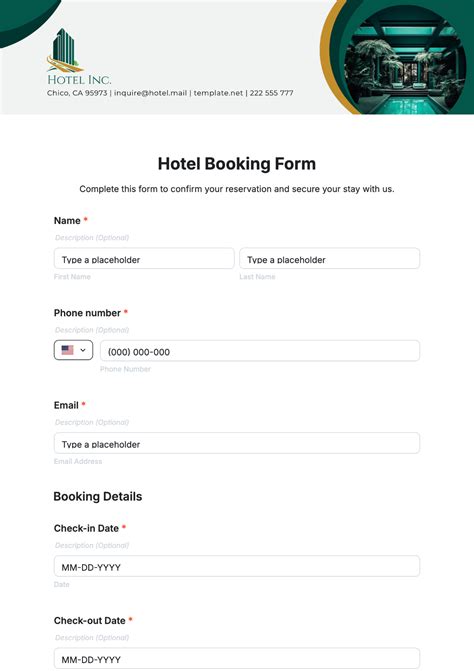Click the Check-in Date description optional text
This screenshot has height=671, width=474.
click(92, 546)
